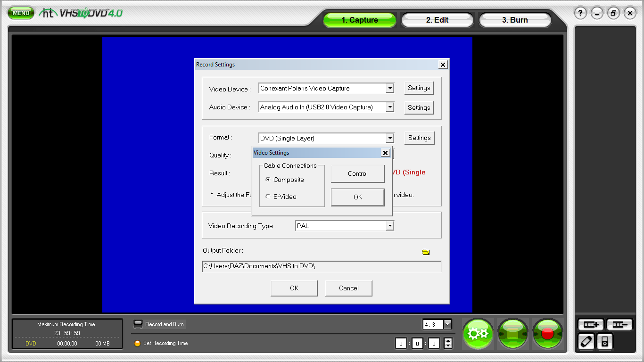644x362 pixels.
Task: Open record settings with green gears button
Action: point(478,334)
